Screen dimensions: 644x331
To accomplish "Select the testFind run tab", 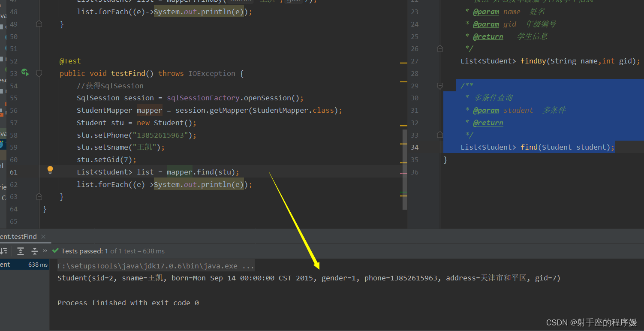I will (18, 237).
